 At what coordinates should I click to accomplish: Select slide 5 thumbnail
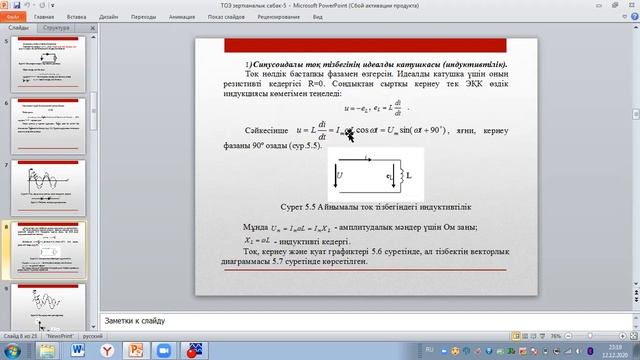pyautogui.click(x=48, y=64)
